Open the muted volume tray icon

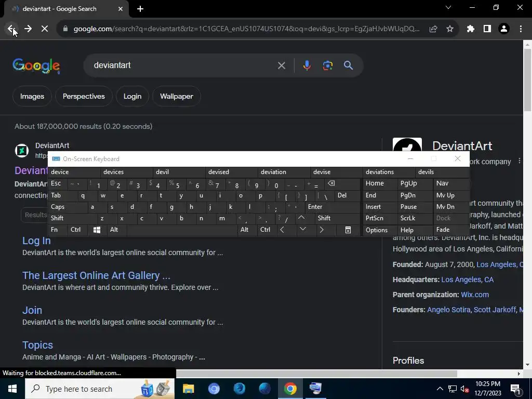464,389
